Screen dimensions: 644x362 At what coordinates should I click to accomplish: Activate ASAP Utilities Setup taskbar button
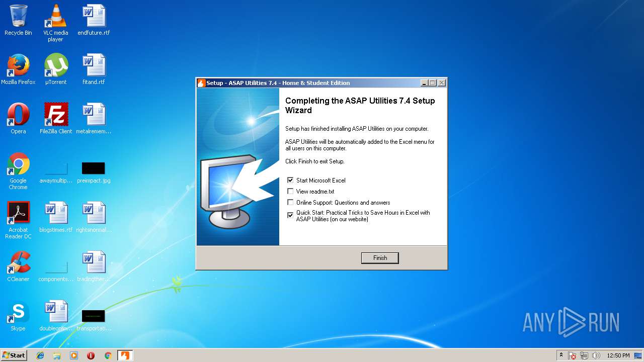click(125, 355)
